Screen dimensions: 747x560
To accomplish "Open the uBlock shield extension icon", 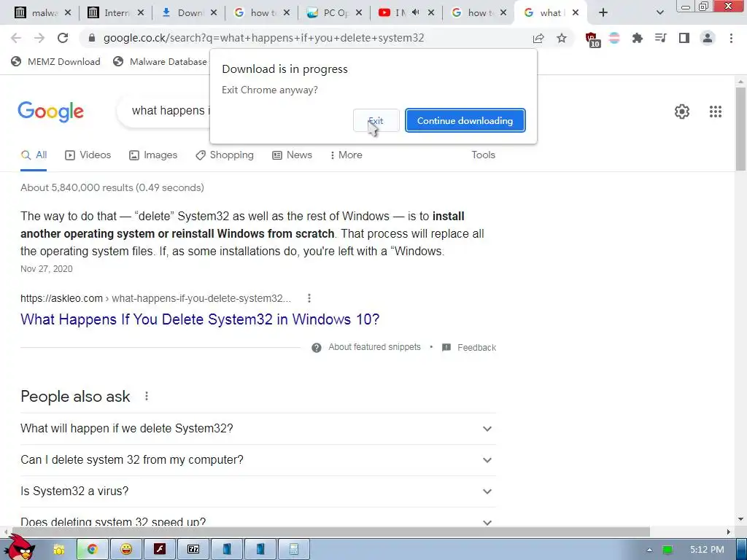I will 592,39.
